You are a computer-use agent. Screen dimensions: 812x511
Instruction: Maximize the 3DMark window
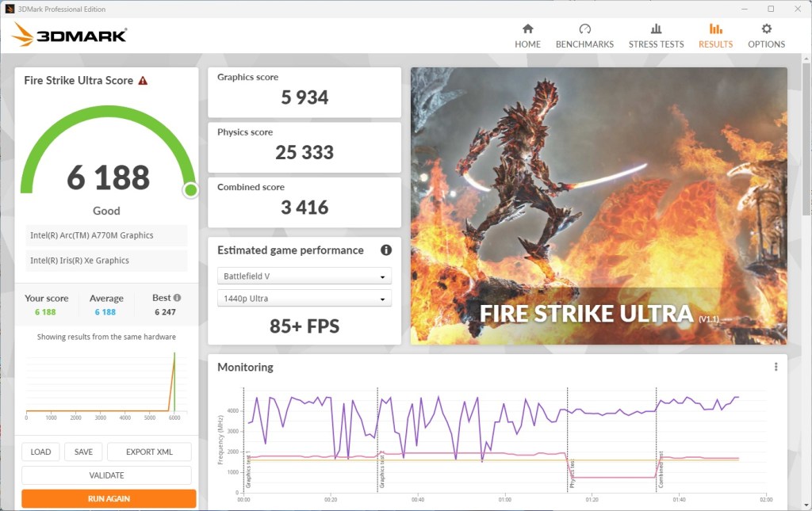tap(771, 9)
